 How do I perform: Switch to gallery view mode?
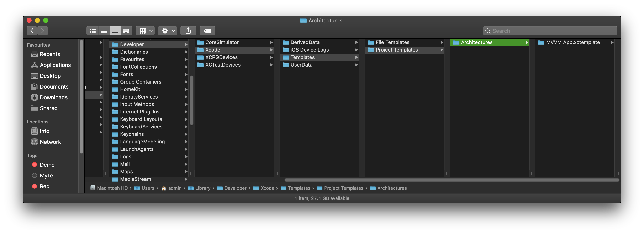[126, 31]
